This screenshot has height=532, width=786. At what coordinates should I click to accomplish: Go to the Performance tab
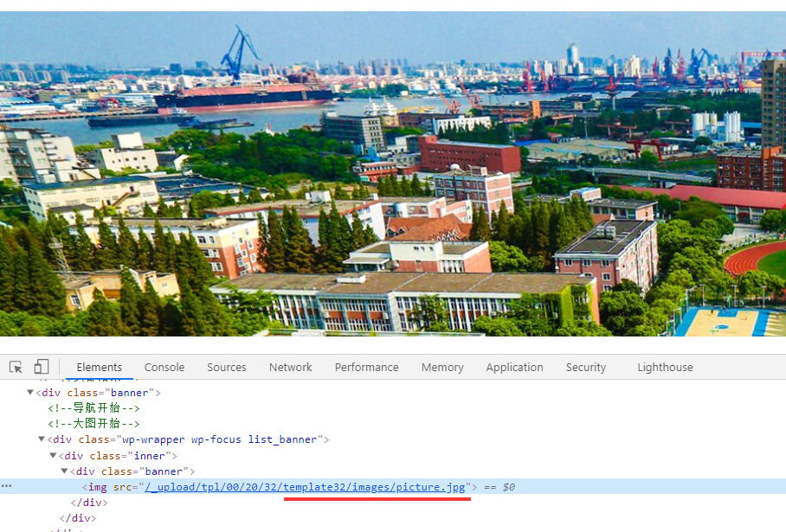click(x=366, y=367)
